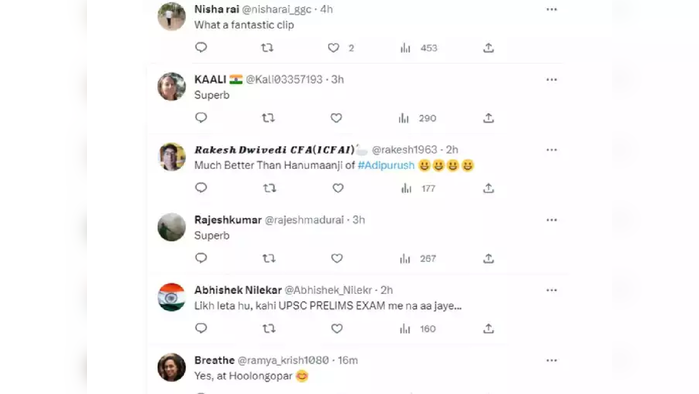The height and width of the screenshot is (394, 699).
Task: Share Nisha rai's tweet
Action: 489,48
